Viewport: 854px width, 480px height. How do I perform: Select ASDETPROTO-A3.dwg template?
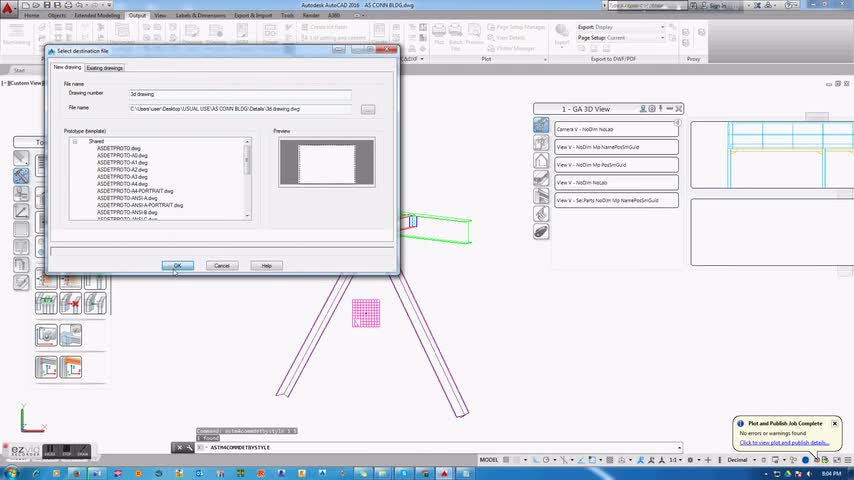click(x=122, y=177)
